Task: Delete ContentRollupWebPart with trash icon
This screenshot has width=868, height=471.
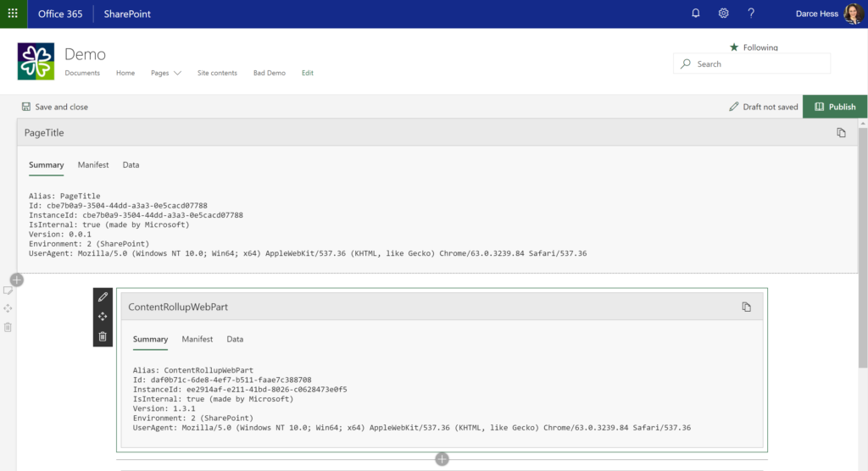Action: pos(103,336)
